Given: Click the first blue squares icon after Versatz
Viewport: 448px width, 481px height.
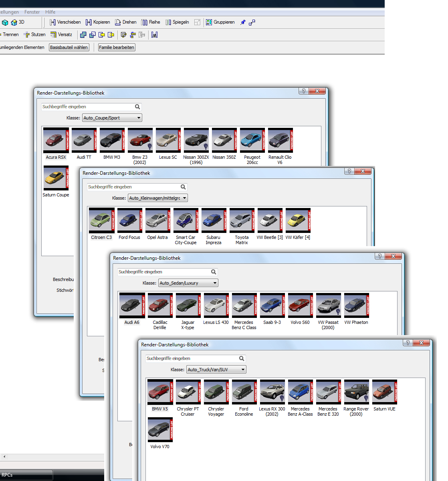Looking at the screenshot, I should [x=83, y=35].
